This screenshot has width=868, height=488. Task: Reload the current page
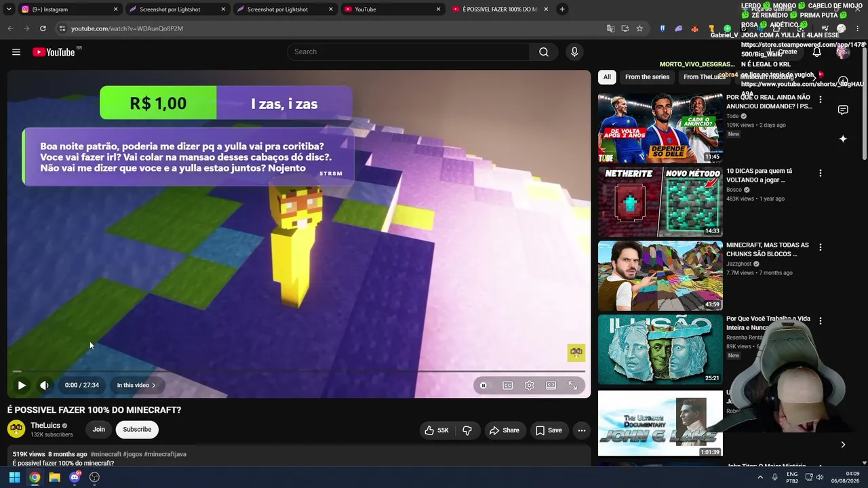(x=43, y=28)
